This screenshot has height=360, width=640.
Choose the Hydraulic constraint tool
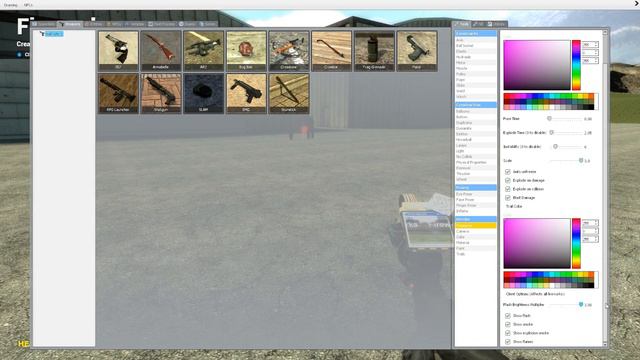click(x=476, y=57)
